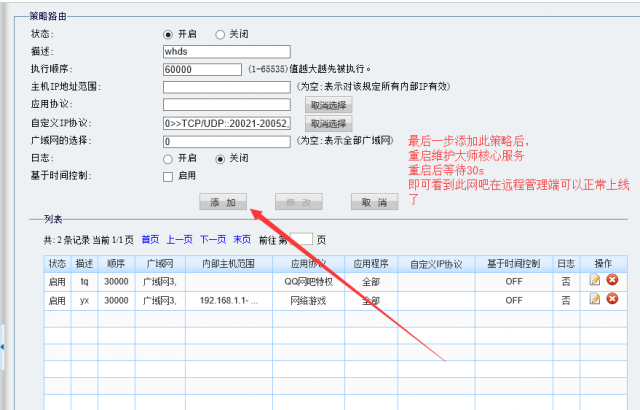Click the 取消 button

point(367,202)
